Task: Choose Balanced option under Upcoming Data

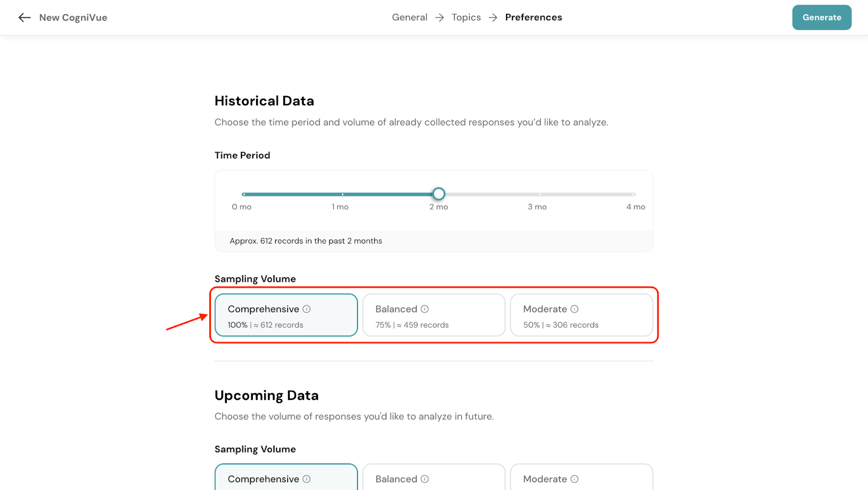Action: pyautogui.click(x=433, y=478)
